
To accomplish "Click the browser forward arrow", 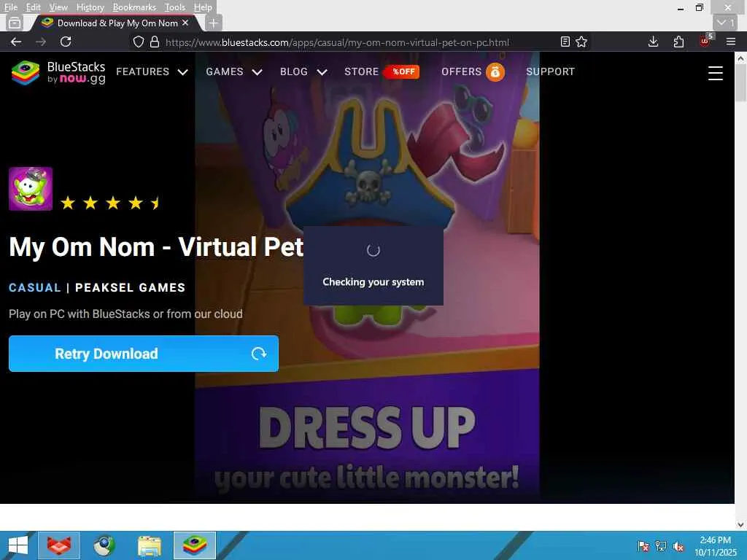I will 41,42.
